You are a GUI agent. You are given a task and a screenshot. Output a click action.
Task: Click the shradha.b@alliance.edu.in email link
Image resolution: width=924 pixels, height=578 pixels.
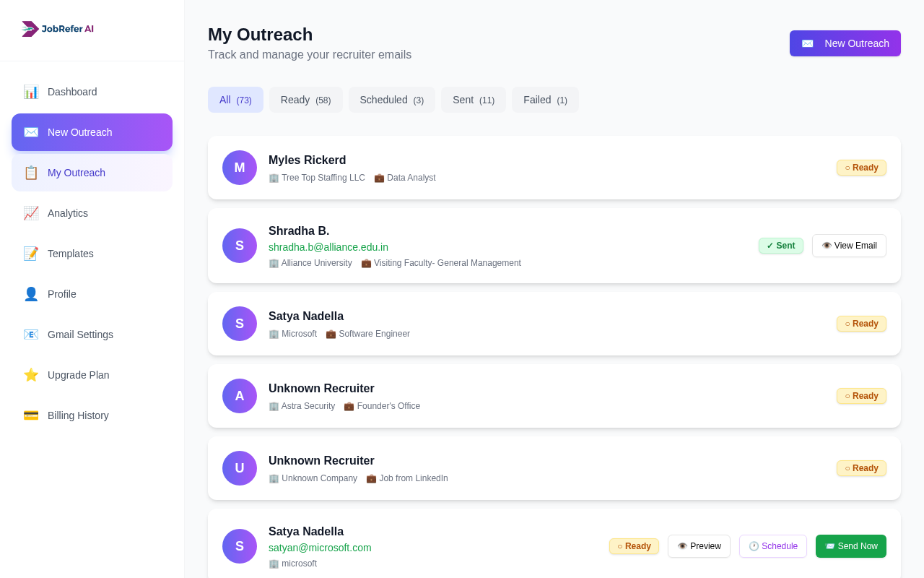click(x=328, y=247)
